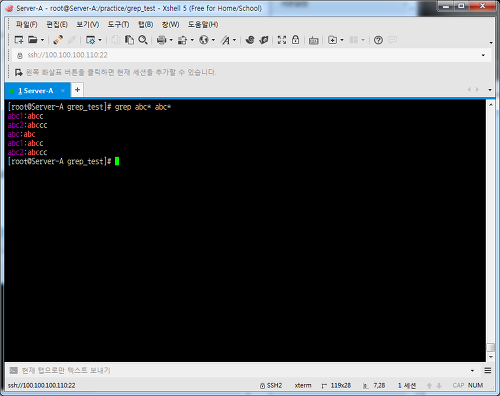Click the Find magnifier icon
500x396 pixels.
(143, 40)
